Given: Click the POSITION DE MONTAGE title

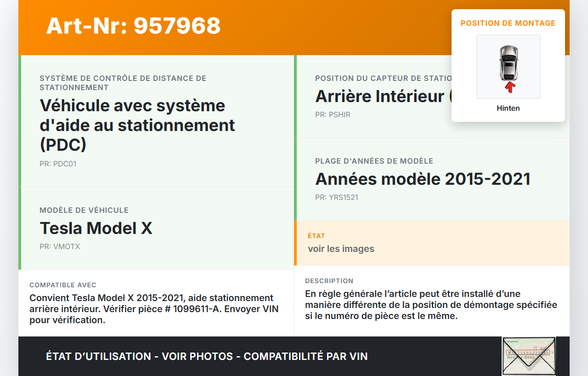Looking at the screenshot, I should pos(508,23).
